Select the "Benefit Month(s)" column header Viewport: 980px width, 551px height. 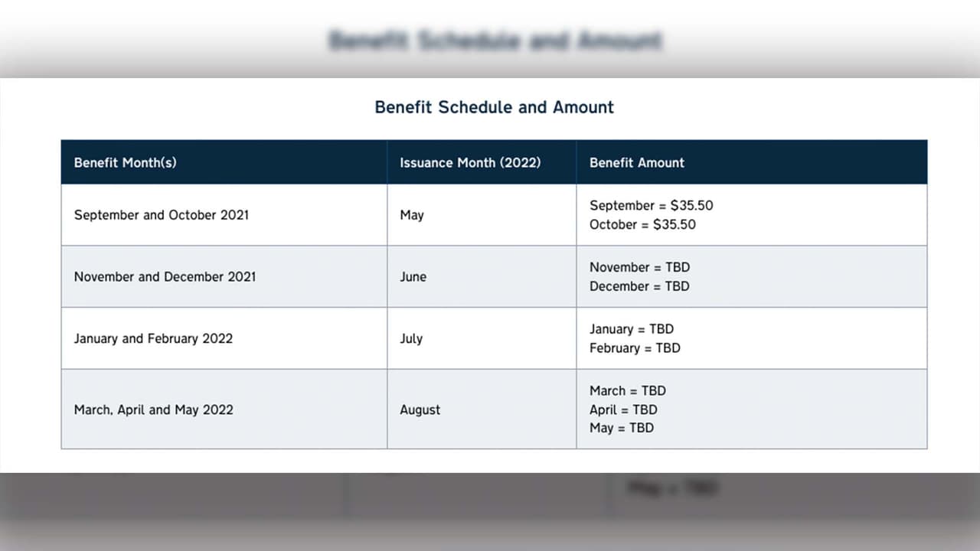coord(125,162)
